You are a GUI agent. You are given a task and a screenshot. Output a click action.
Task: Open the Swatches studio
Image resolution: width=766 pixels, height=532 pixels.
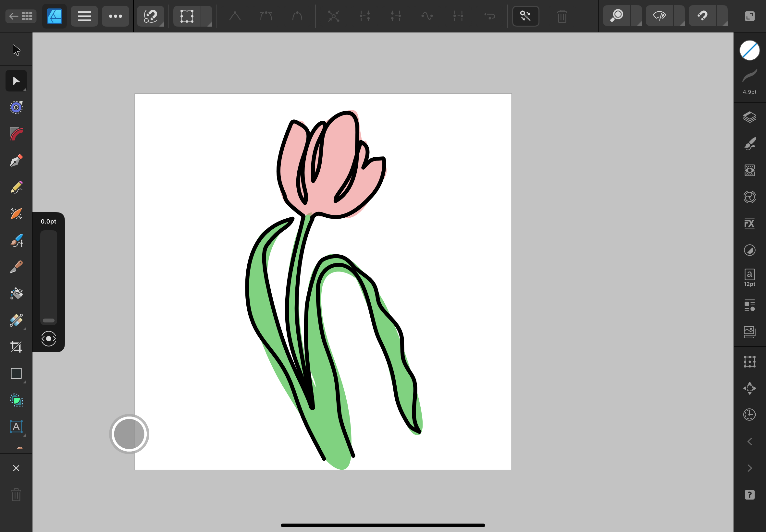(750, 197)
